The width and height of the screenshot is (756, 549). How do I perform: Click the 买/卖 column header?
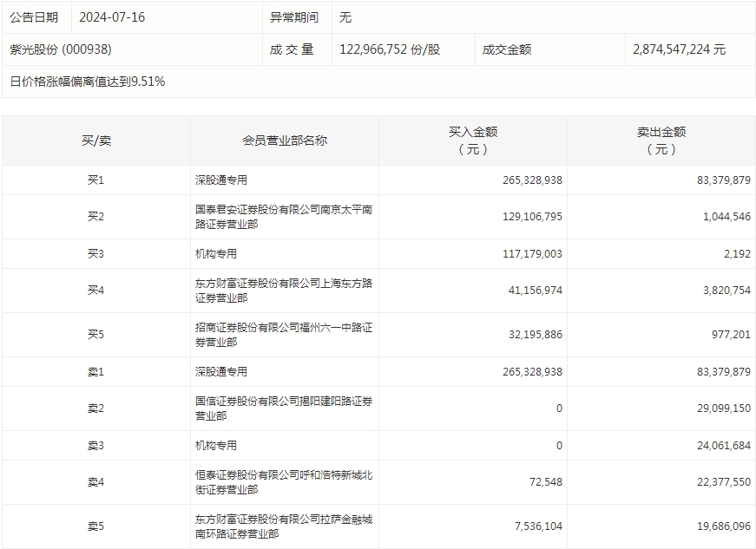96,141
